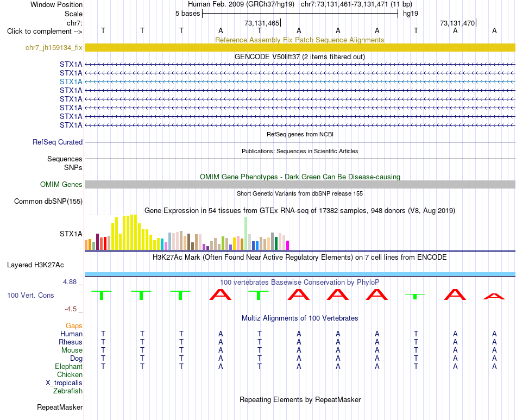Select the 'Elephant' alignment row label
This screenshot has width=516, height=420.
click(68, 366)
